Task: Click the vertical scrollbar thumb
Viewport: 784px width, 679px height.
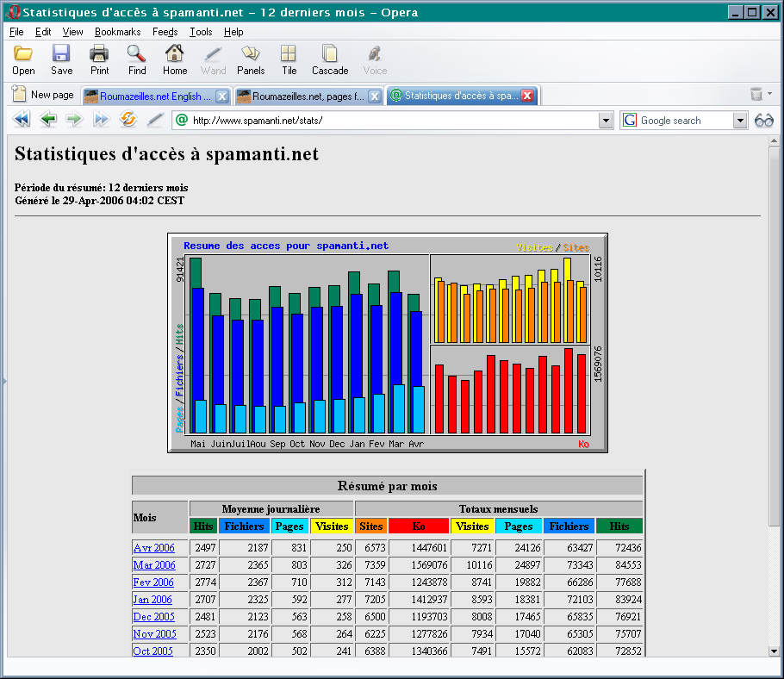Action: (774, 336)
